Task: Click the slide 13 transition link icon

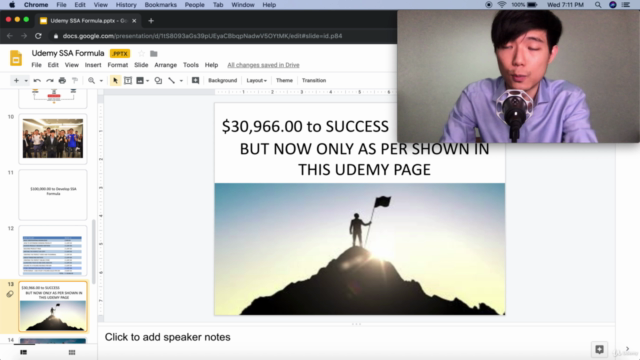Action: 10,294
